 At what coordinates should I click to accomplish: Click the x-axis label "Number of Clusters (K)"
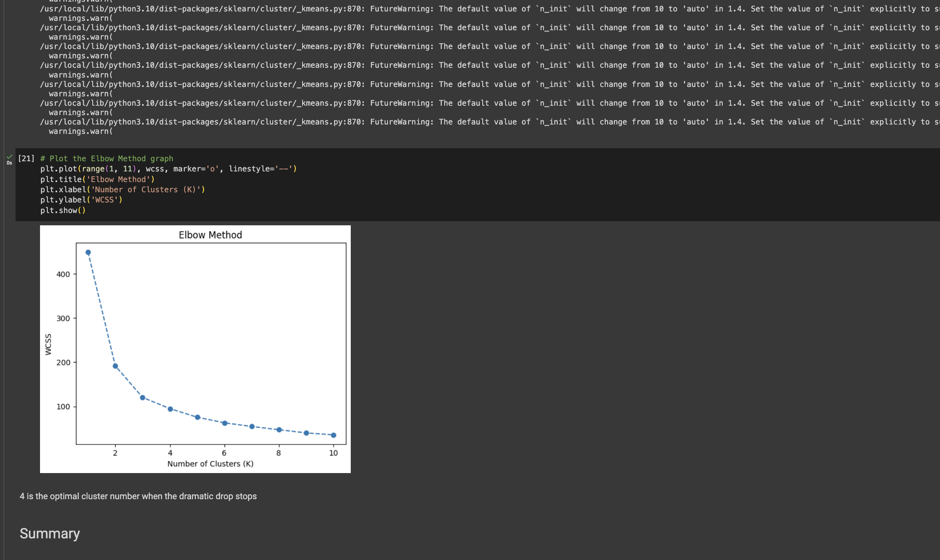(x=210, y=464)
